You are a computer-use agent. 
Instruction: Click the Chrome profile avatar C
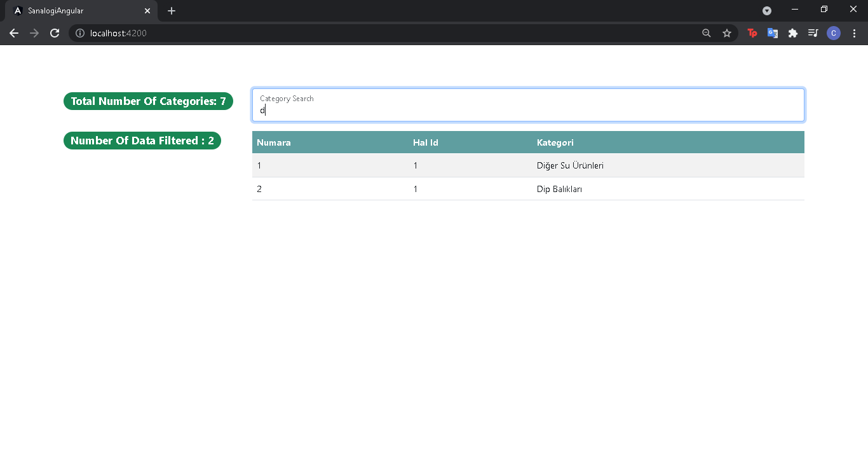(834, 33)
